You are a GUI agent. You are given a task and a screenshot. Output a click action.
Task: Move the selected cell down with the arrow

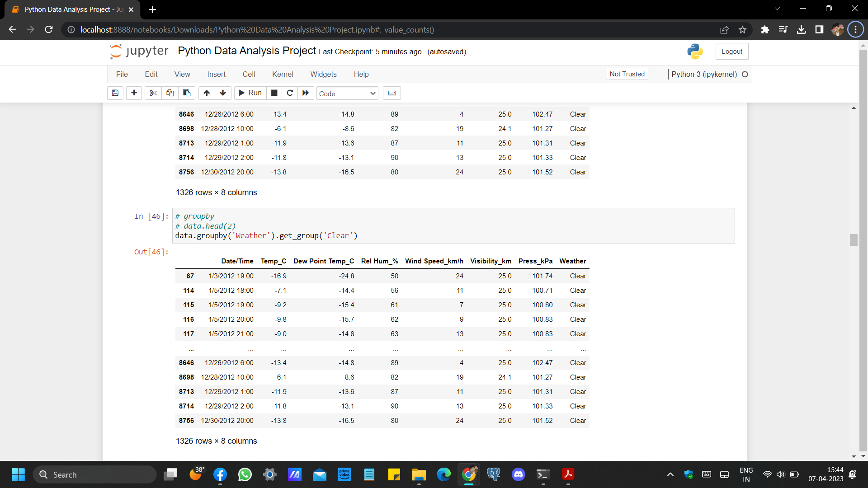pos(223,93)
